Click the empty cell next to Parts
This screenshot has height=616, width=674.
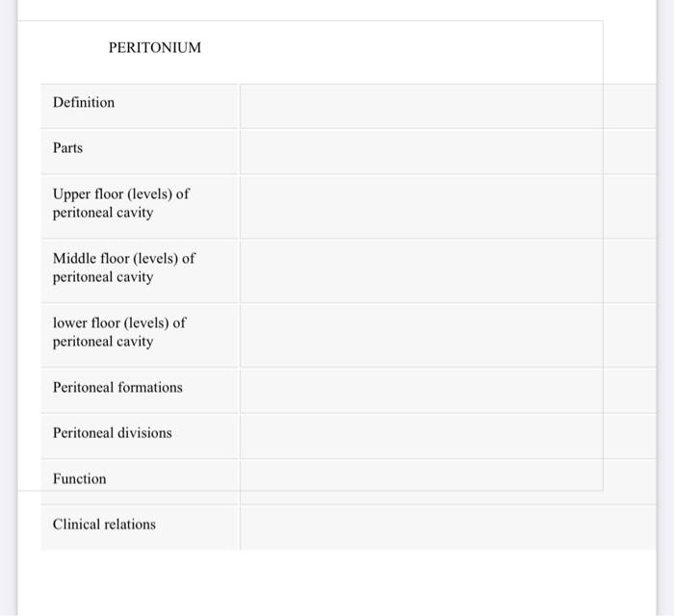click(449, 151)
